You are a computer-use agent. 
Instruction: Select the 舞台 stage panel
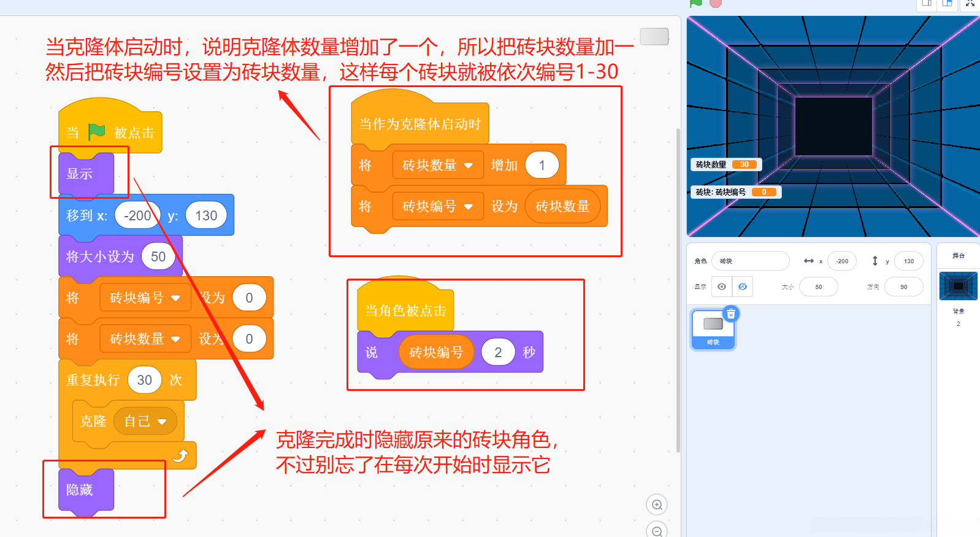pos(959,255)
